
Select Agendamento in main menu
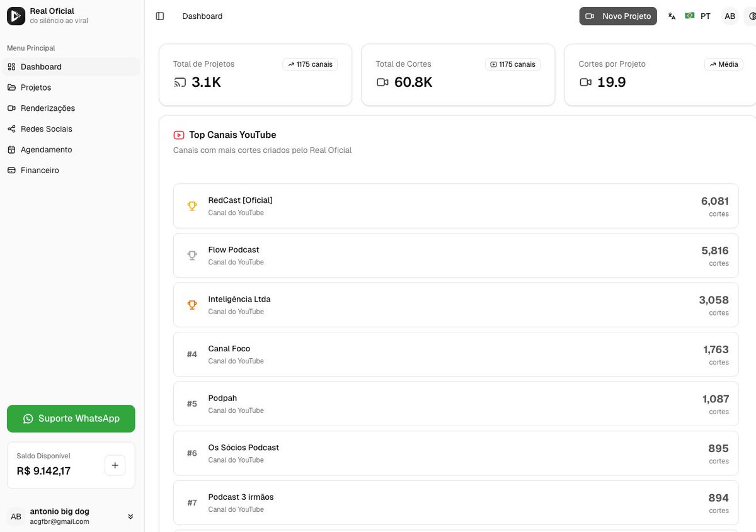coord(71,150)
